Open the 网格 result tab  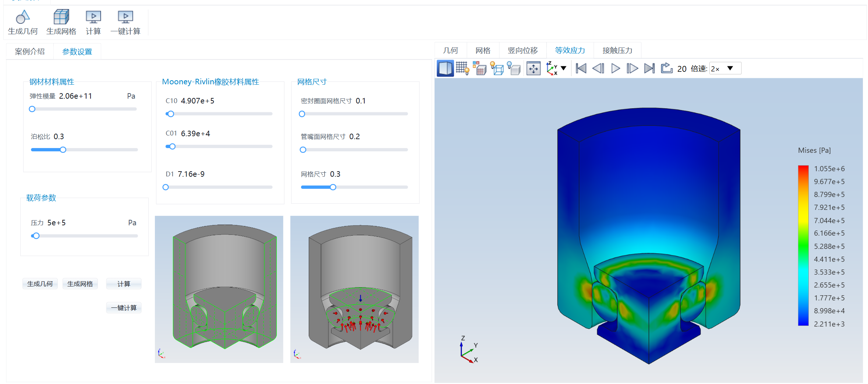point(483,50)
